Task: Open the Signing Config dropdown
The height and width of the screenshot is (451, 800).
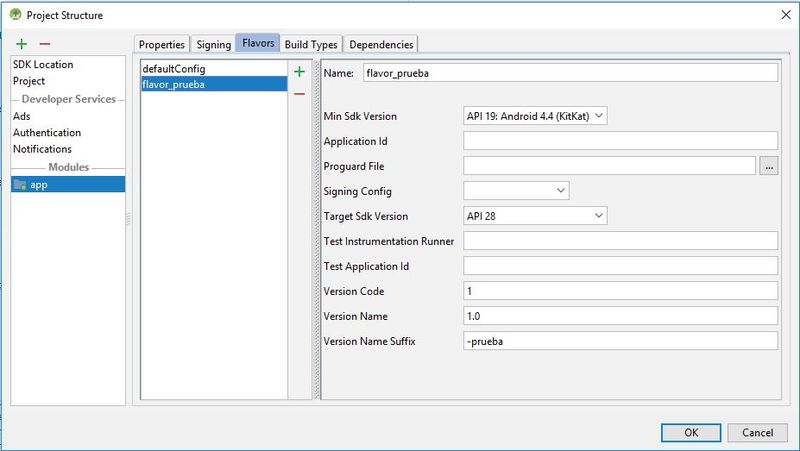Action: (x=516, y=191)
